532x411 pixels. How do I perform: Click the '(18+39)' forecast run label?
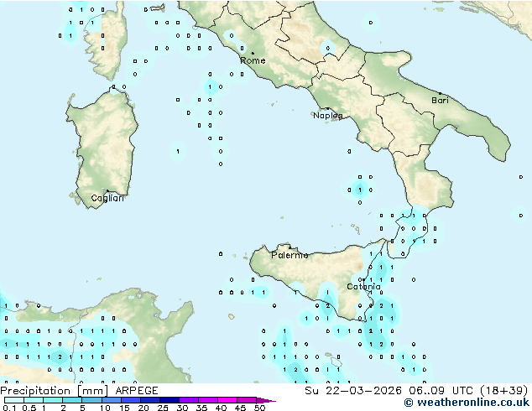[x=504, y=390]
